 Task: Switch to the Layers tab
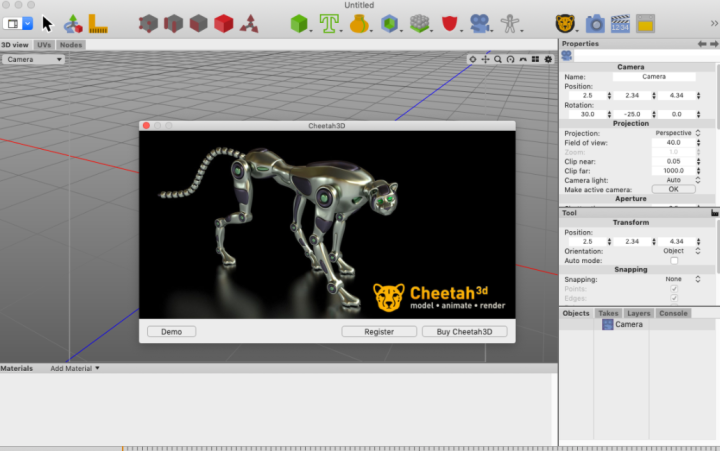tap(638, 313)
